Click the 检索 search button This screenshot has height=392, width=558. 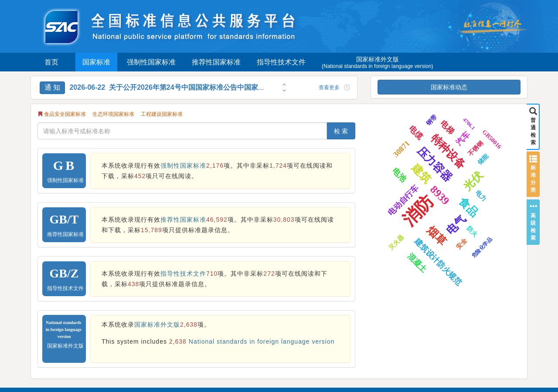pyautogui.click(x=341, y=131)
